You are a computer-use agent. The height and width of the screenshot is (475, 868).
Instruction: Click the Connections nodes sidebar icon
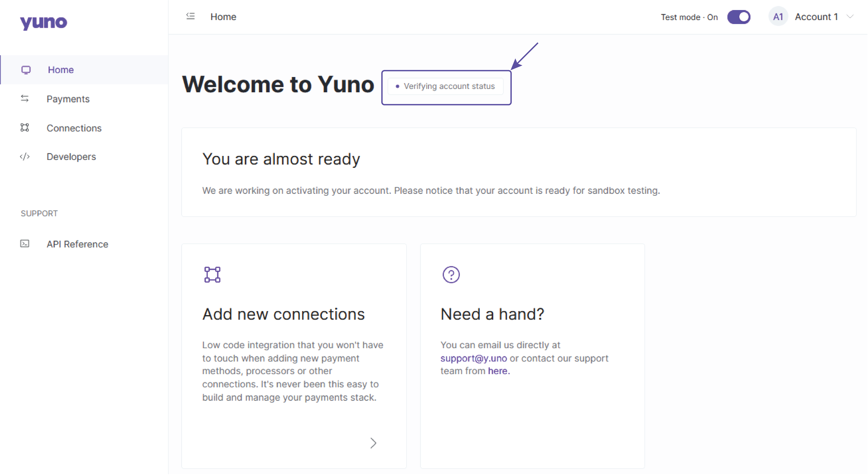25,128
